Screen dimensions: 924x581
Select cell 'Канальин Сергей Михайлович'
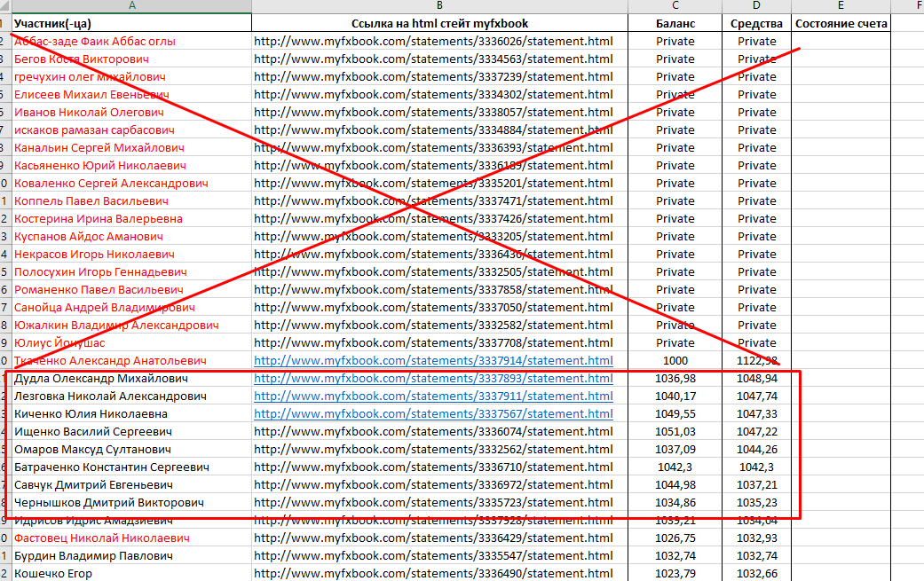pos(131,147)
